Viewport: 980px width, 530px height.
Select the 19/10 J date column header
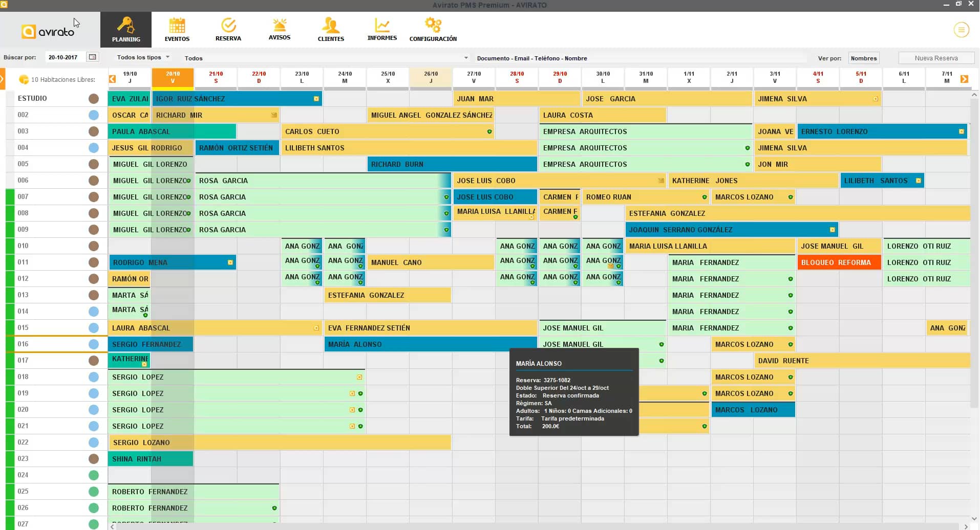(130, 77)
